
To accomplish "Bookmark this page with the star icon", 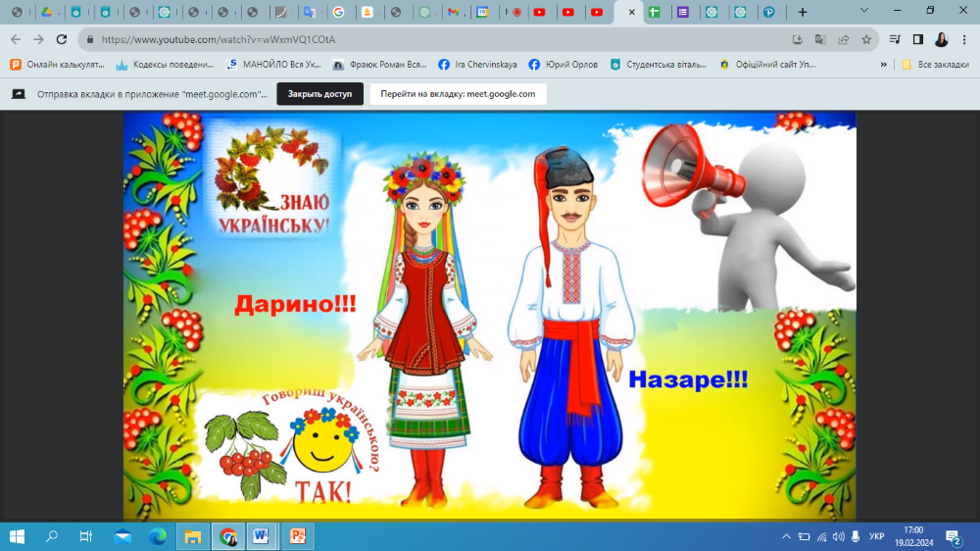I will point(866,39).
